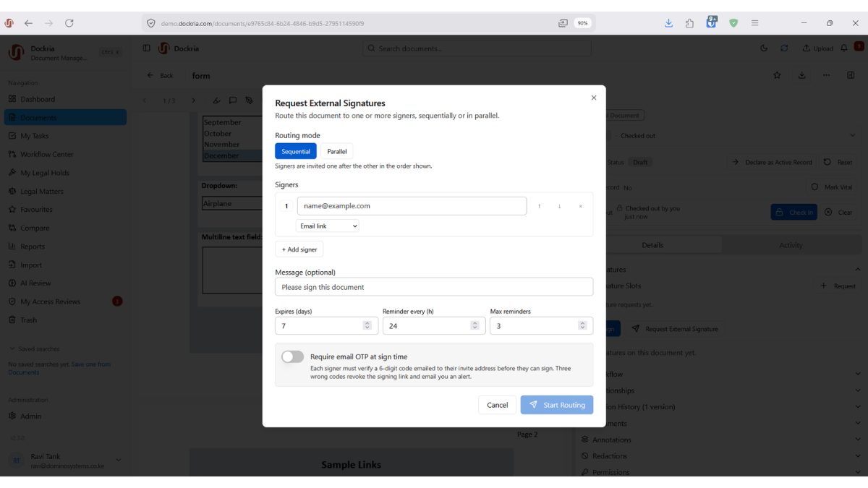Click Request signature slot button
The image size is (868, 488).
pyautogui.click(x=838, y=286)
